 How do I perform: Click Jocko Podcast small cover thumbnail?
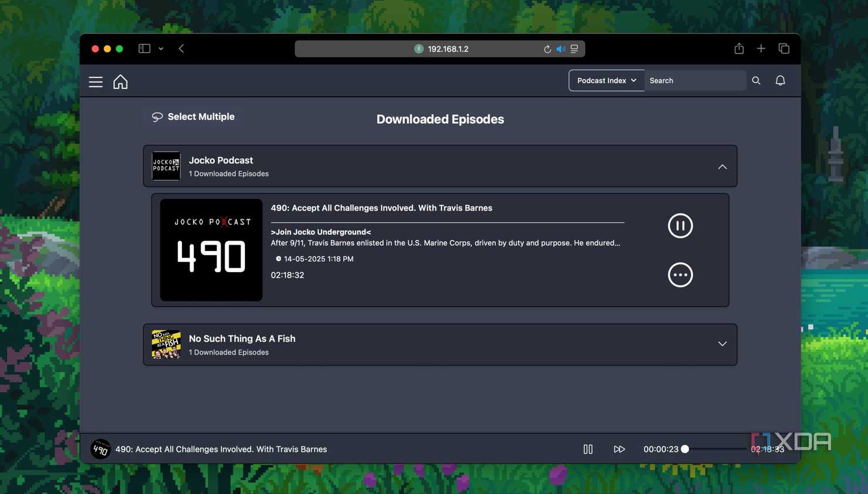pos(166,166)
